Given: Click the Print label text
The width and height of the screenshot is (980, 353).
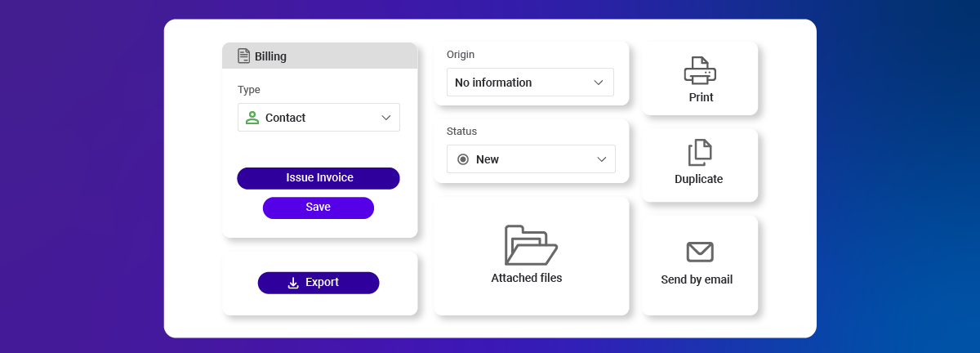Looking at the screenshot, I should 701,97.
